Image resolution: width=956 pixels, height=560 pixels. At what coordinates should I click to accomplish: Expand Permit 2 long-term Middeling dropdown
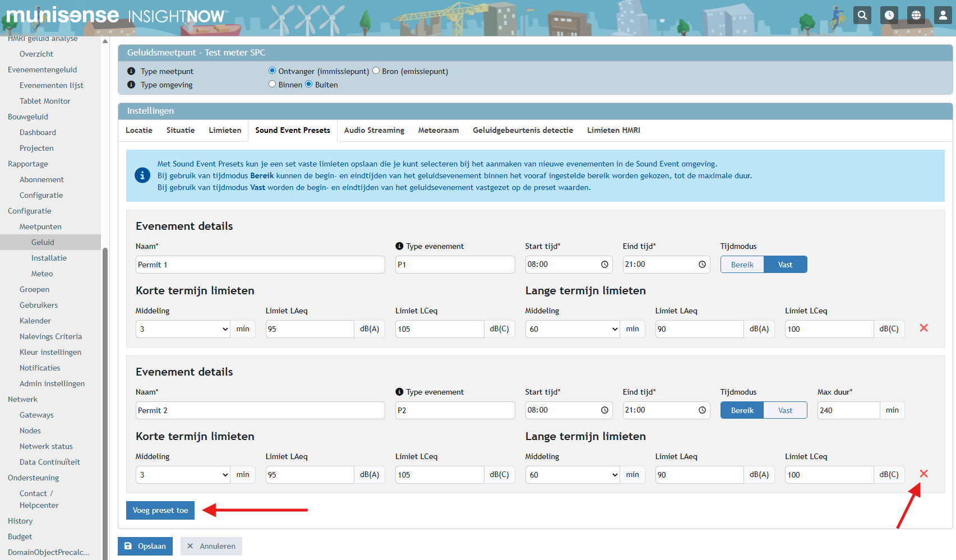pos(572,475)
